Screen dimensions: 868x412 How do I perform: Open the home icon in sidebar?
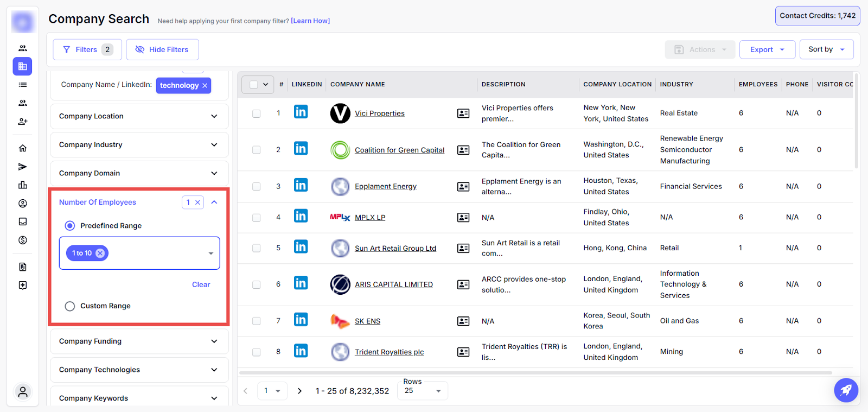click(23, 148)
